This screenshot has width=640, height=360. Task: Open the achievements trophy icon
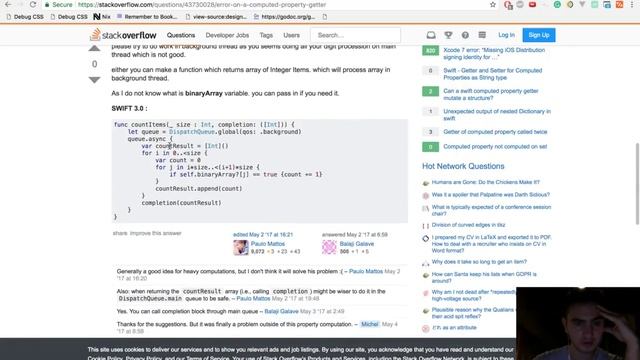[448, 35]
